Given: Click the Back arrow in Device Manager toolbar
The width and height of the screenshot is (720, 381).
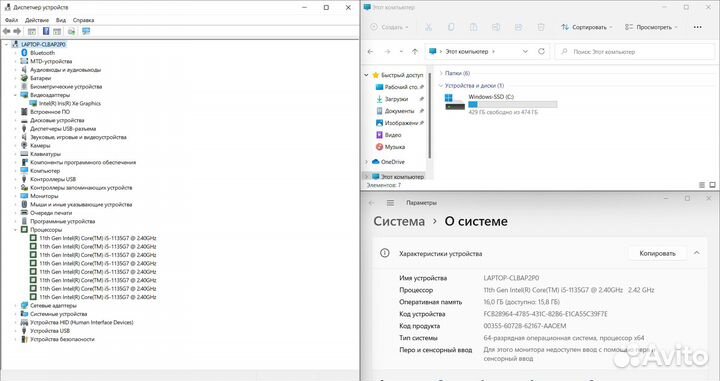Looking at the screenshot, I should (x=6, y=31).
